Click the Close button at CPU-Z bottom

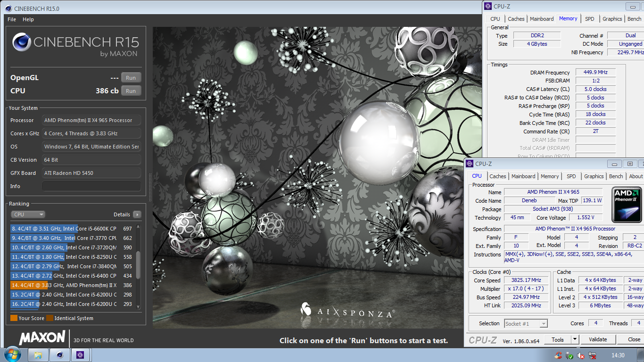[x=631, y=339]
